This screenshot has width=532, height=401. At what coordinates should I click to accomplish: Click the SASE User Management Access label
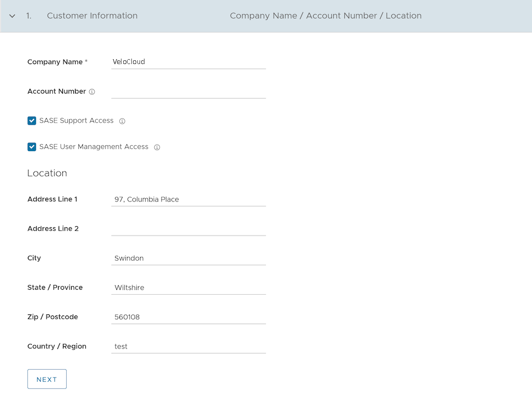pyautogui.click(x=94, y=147)
